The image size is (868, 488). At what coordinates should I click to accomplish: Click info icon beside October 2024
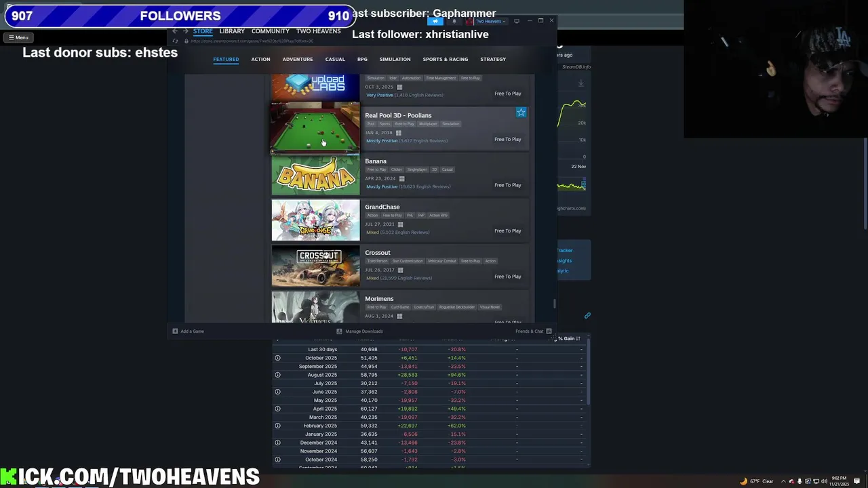(277, 460)
